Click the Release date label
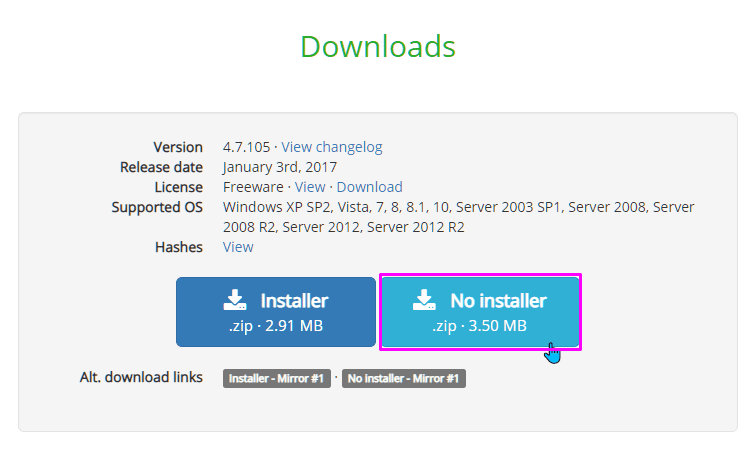The image size is (750, 464). point(161,167)
